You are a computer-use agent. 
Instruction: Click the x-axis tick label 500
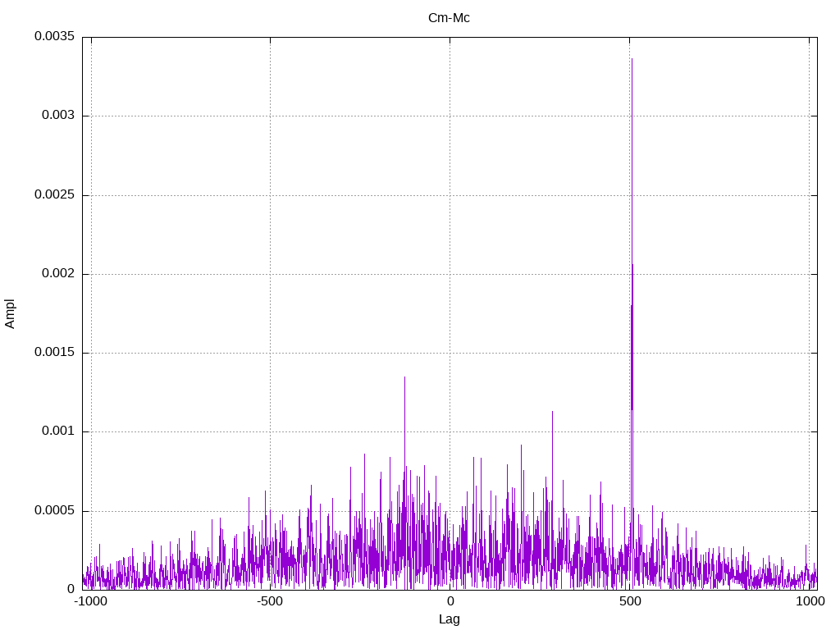[630, 601]
